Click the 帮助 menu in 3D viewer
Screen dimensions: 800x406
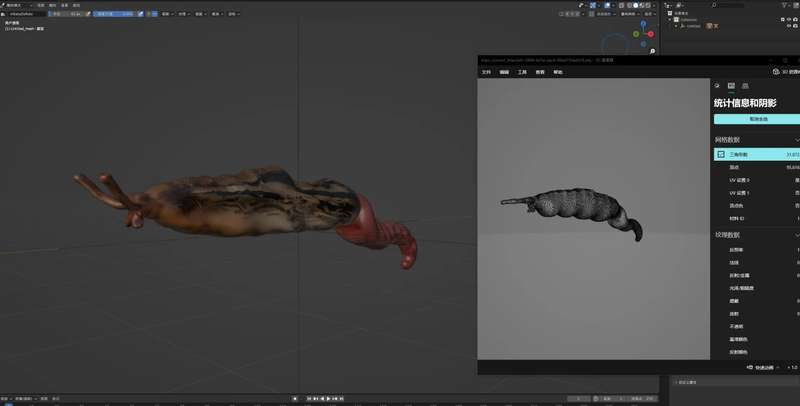click(x=558, y=72)
